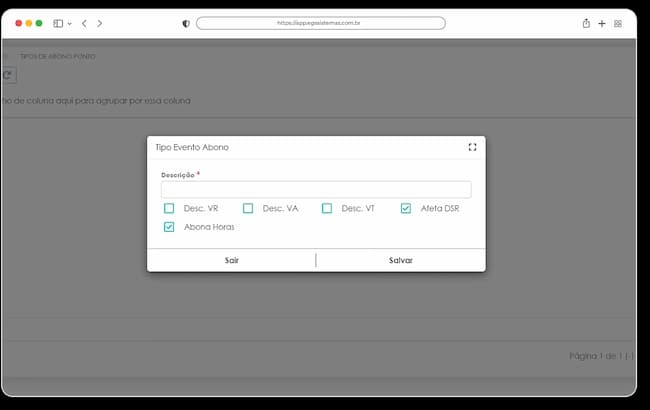Tick the Desc. VR checkbox
The image size is (650, 410).
(169, 208)
